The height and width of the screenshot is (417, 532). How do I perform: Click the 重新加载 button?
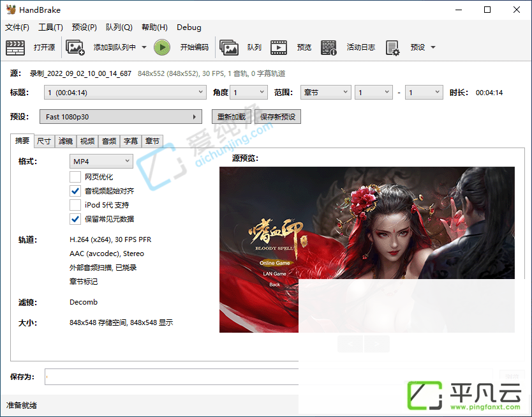pyautogui.click(x=232, y=117)
